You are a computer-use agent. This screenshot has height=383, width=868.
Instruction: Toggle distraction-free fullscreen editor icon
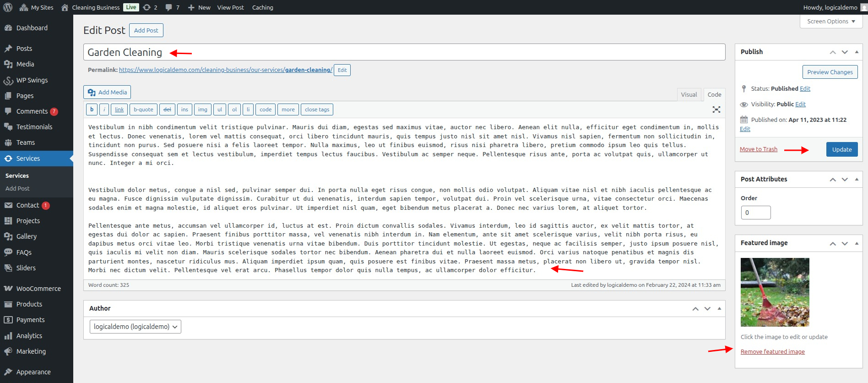(x=716, y=109)
